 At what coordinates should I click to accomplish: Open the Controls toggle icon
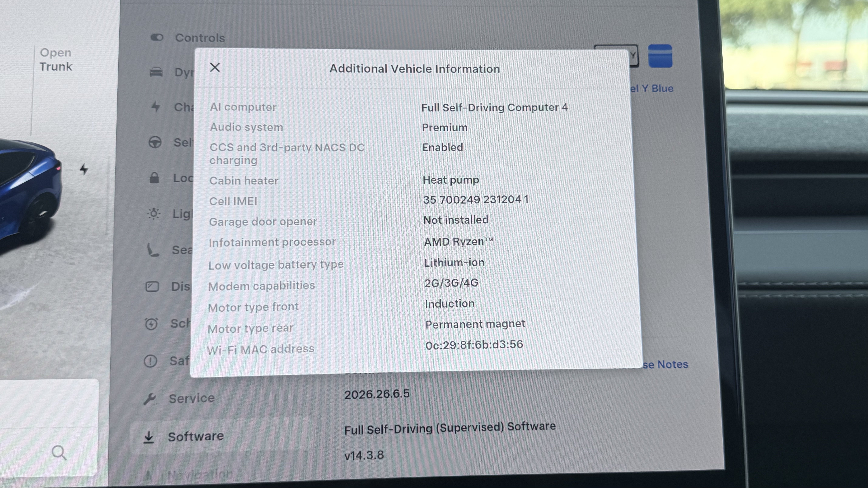point(157,37)
